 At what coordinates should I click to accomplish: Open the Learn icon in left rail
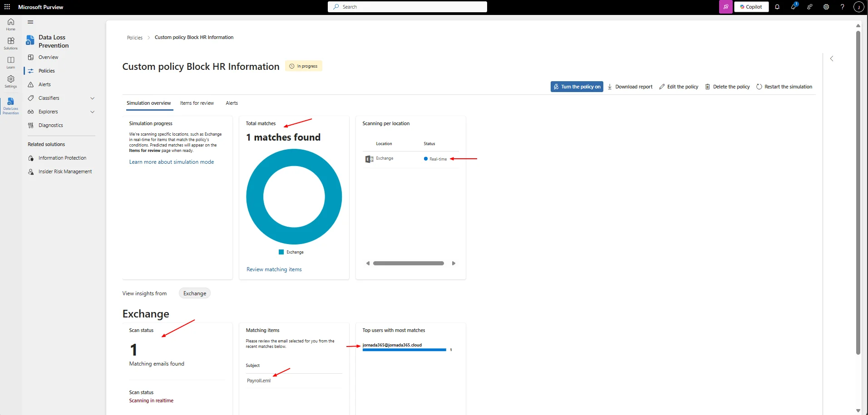point(11,62)
